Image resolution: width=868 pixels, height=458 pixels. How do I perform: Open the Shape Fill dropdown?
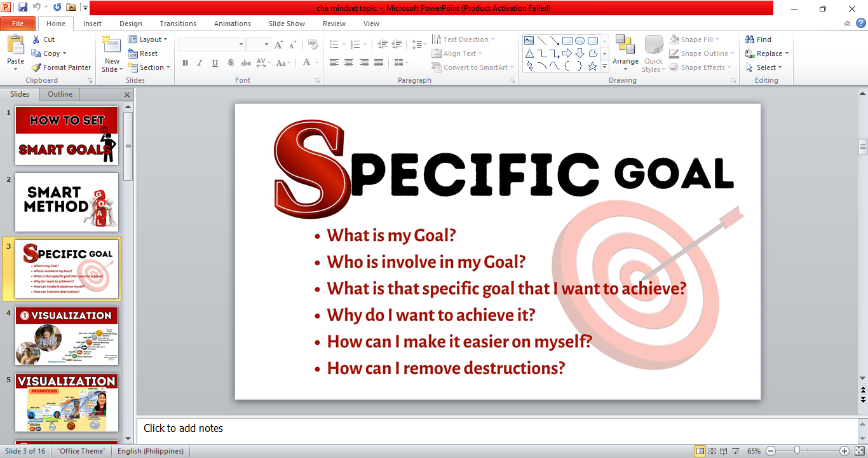click(694, 39)
